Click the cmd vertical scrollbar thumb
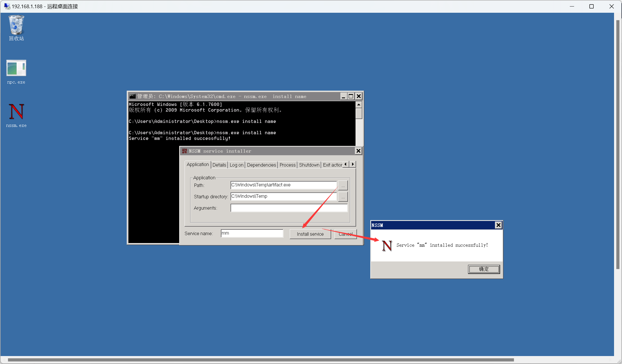 point(359,113)
